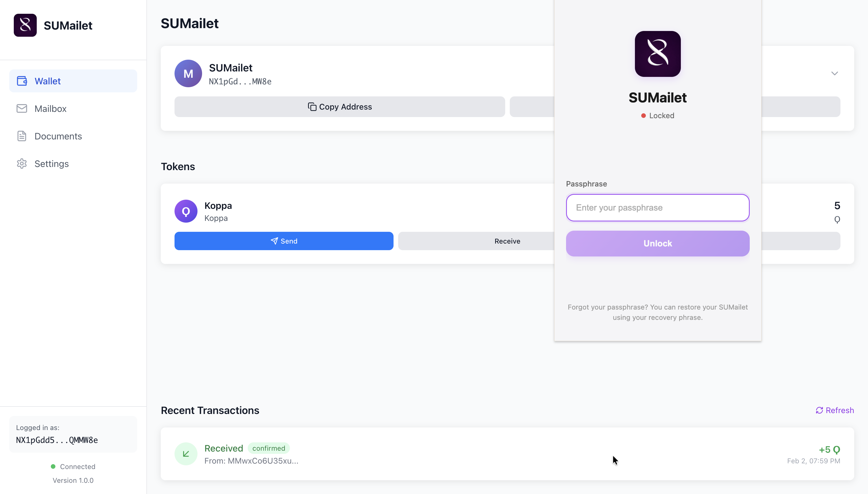
Task: Click the M avatar on the SUMailet wallet card
Action: point(188,73)
